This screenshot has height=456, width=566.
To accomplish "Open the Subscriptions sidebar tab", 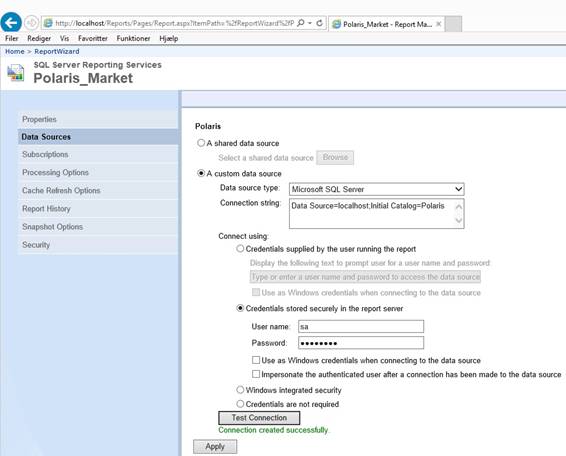I will (98, 155).
